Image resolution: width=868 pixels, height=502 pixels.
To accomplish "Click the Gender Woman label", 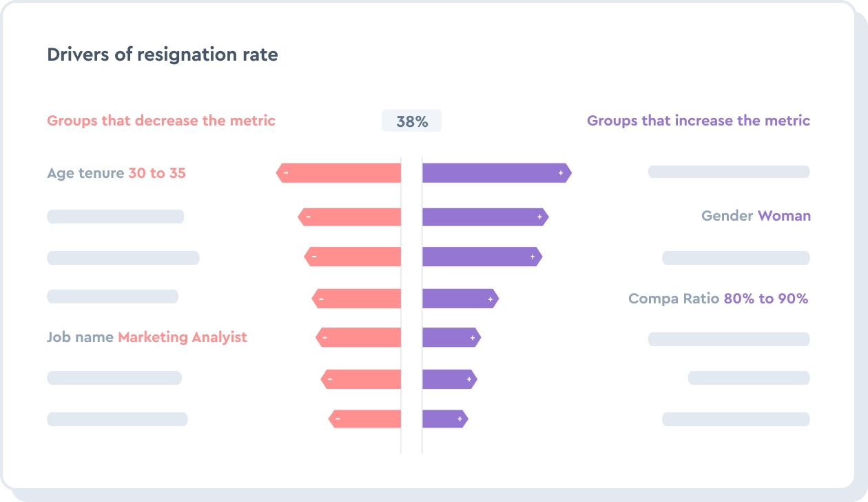I will click(756, 216).
